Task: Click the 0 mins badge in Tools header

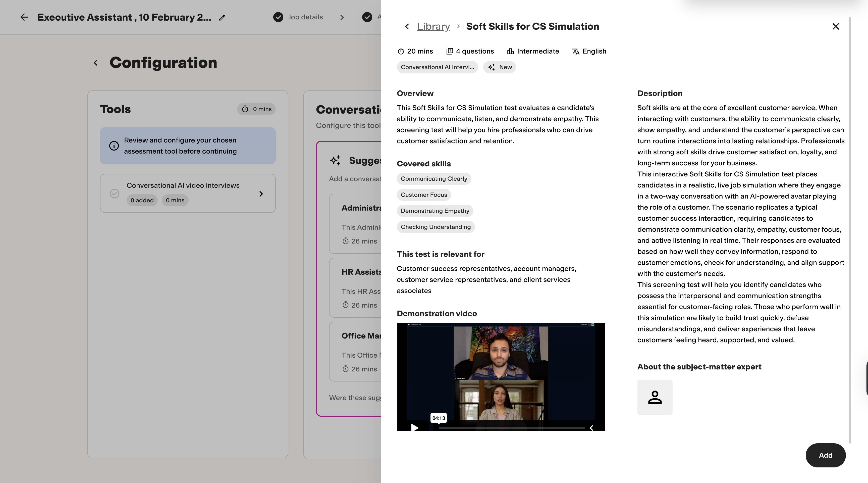Action: click(x=256, y=109)
